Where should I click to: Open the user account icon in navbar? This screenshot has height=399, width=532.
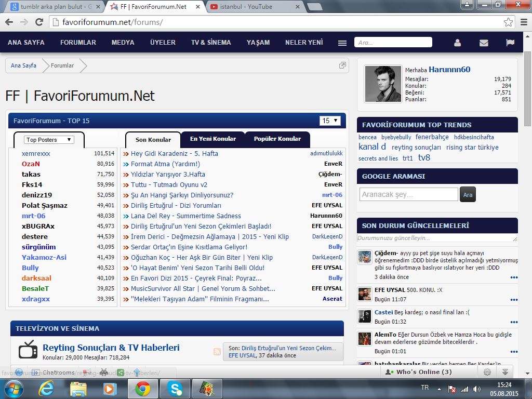(x=457, y=43)
